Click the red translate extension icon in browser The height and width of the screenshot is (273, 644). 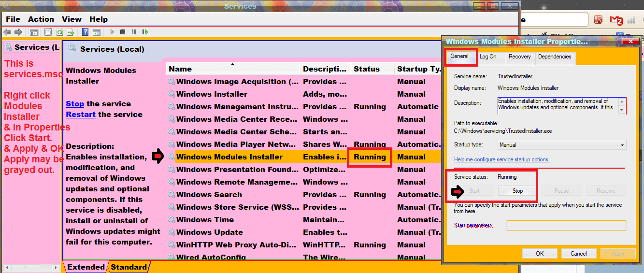599,20
